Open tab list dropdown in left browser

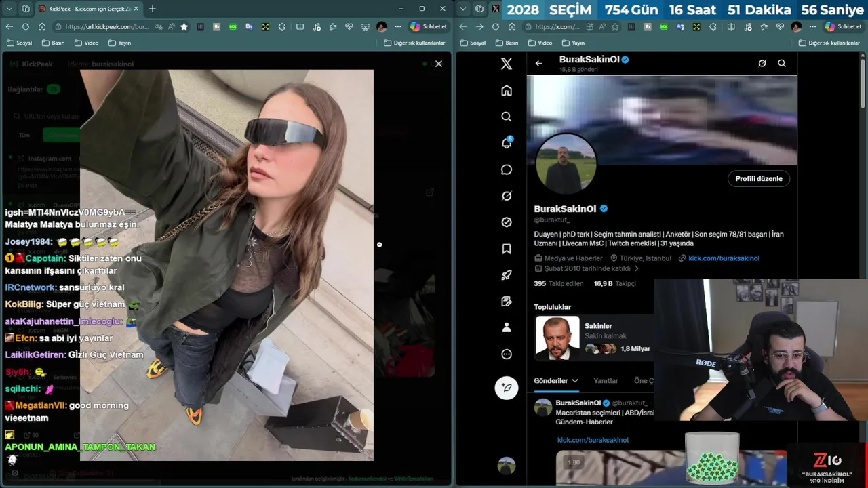coord(9,9)
